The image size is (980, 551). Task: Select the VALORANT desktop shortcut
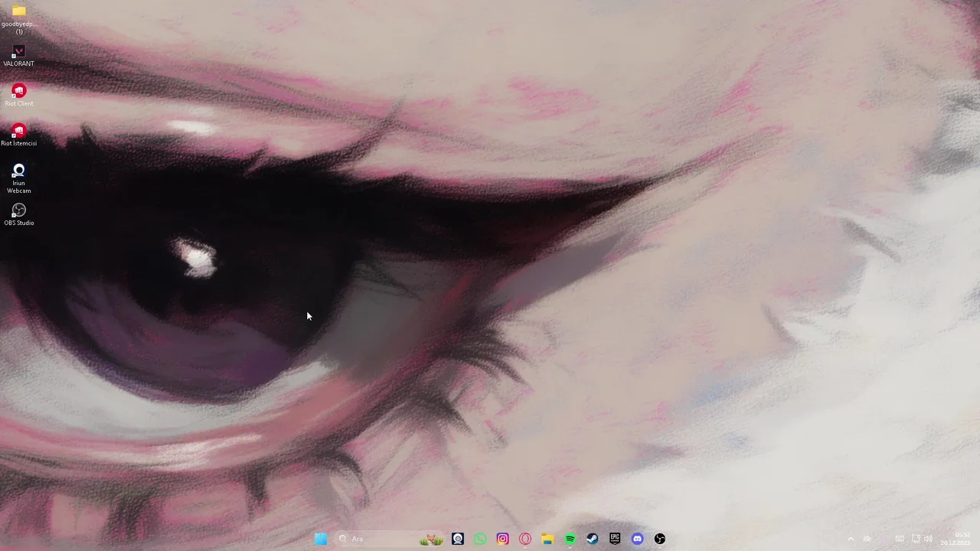click(19, 56)
